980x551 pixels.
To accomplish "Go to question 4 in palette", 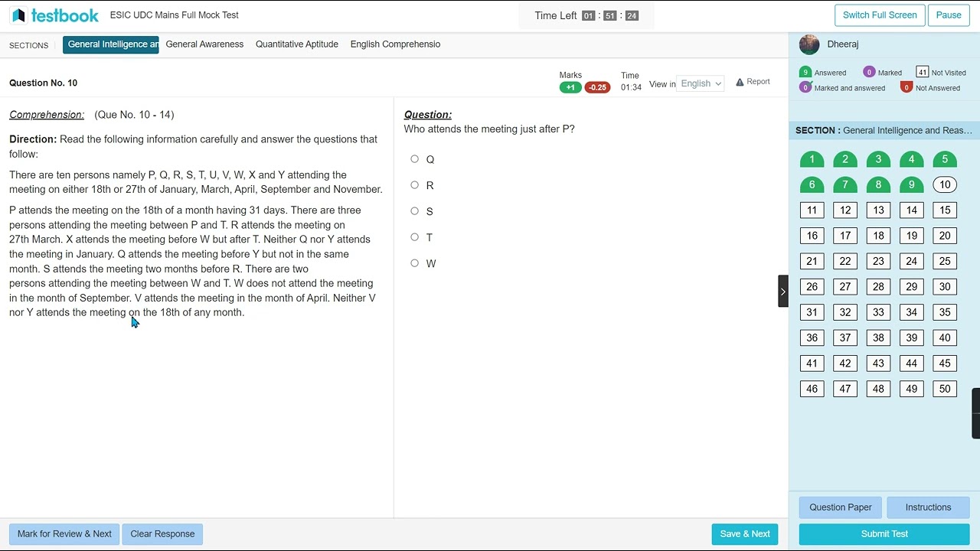I will [x=911, y=159].
